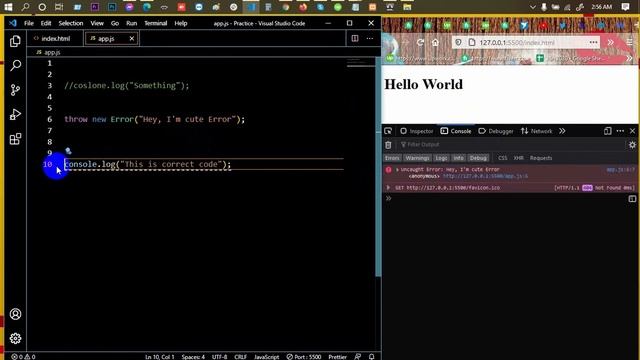The width and height of the screenshot is (640, 360).
Task: Split the VS Code editor right
Action: tap(355, 38)
